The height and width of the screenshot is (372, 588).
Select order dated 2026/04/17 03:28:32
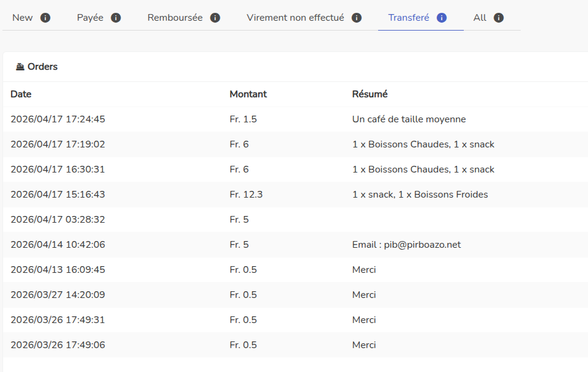click(x=58, y=220)
